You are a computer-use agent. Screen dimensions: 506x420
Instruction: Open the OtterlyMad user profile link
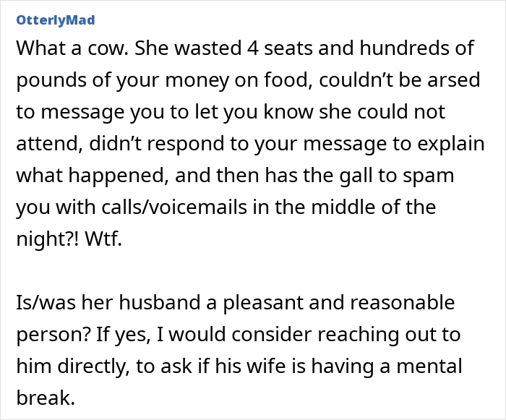[54, 20]
